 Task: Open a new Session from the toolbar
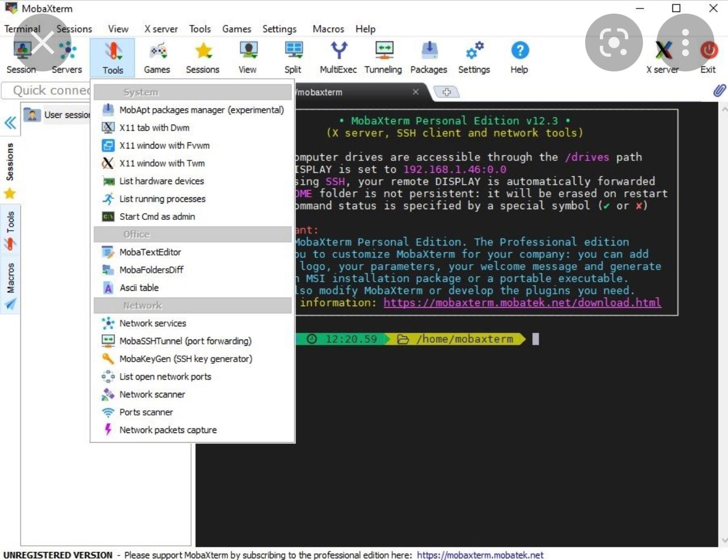(x=21, y=56)
